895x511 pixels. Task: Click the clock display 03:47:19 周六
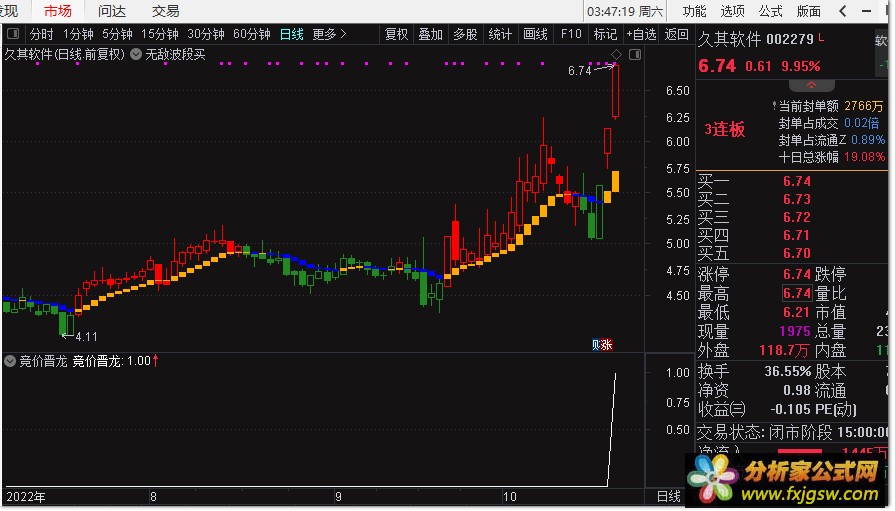[x=625, y=11]
